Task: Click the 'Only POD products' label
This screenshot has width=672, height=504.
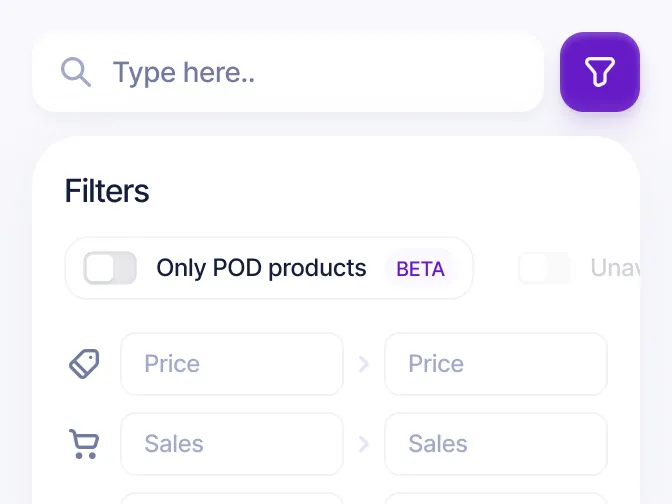Action: pos(261,268)
